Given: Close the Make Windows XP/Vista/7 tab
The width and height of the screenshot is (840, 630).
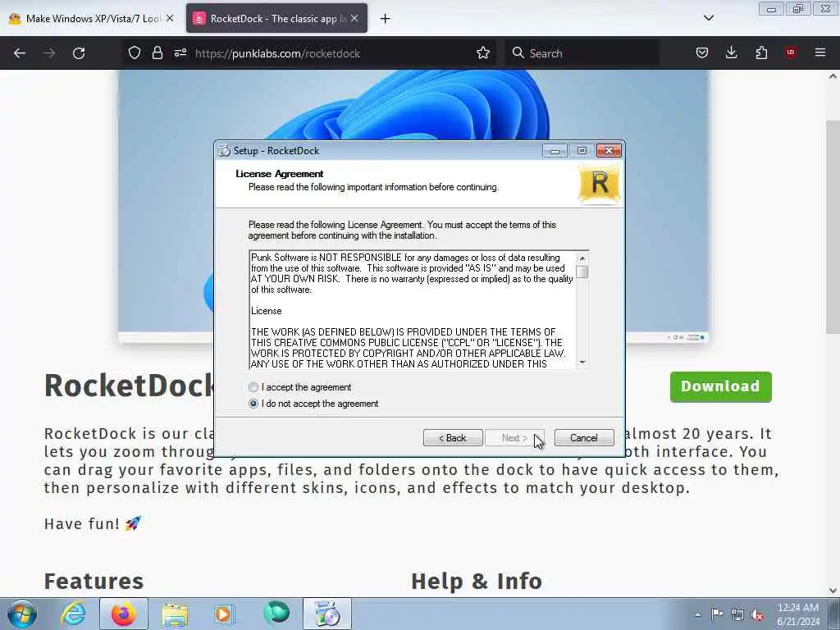Looking at the screenshot, I should pos(170,18).
